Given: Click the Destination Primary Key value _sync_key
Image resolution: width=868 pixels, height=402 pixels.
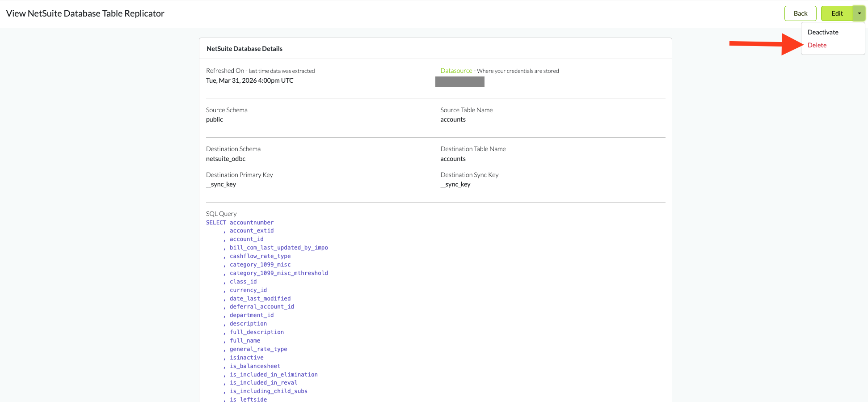Looking at the screenshot, I should pyautogui.click(x=221, y=184).
